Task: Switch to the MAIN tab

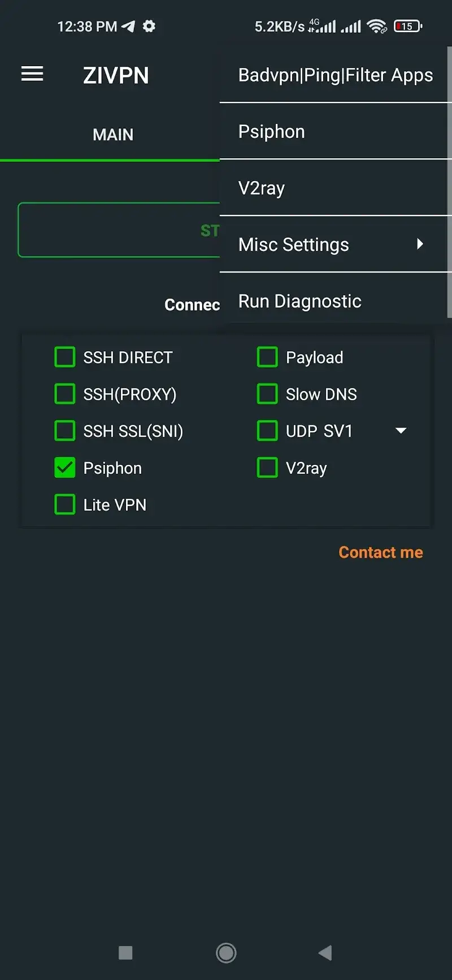Action: pos(113,135)
